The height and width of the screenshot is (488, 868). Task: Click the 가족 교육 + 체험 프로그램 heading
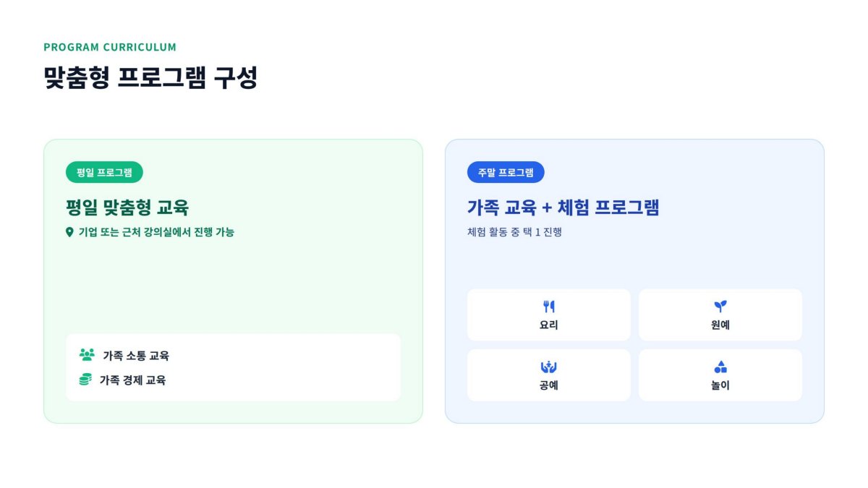(563, 207)
